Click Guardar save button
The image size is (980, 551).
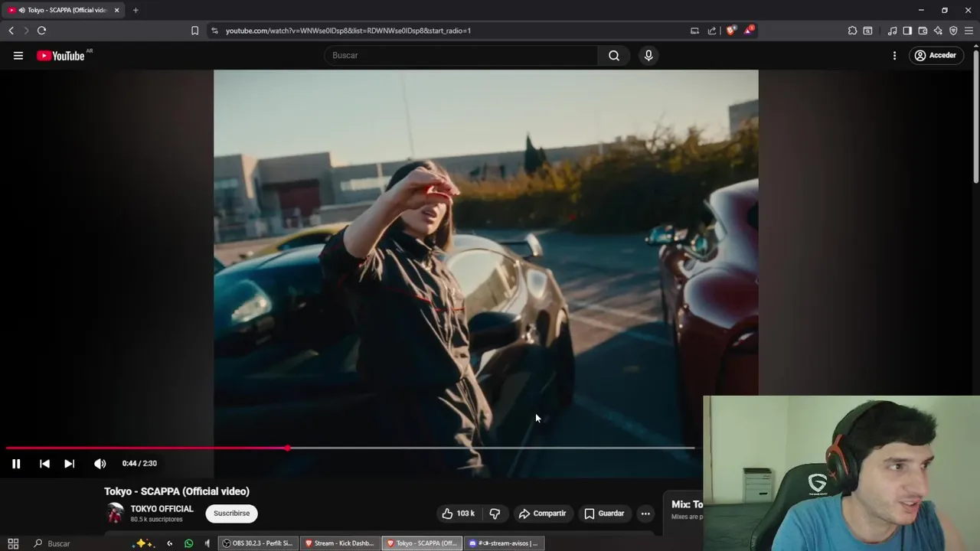[604, 514]
